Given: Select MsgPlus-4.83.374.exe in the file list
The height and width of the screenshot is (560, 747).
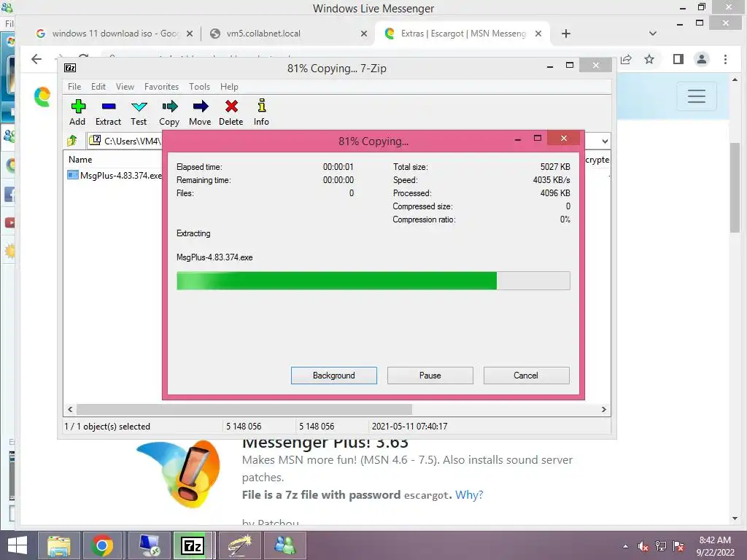Looking at the screenshot, I should click(115, 175).
